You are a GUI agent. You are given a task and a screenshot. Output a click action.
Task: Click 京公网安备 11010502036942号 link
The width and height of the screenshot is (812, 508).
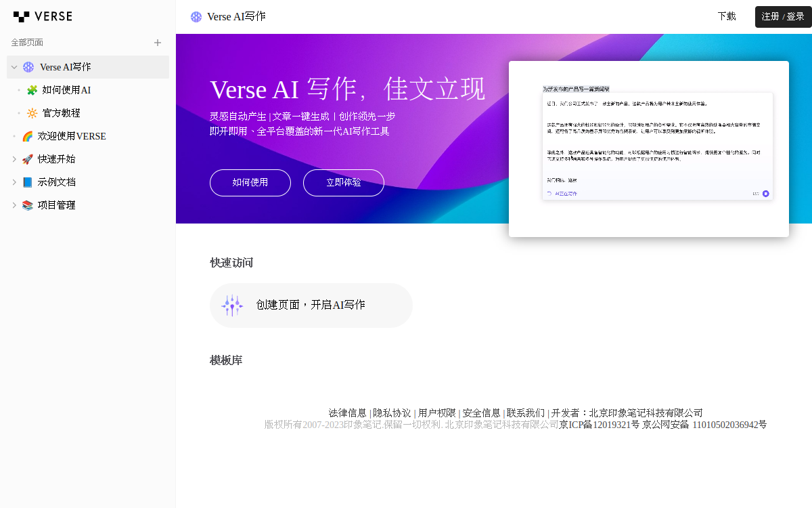[704, 425]
